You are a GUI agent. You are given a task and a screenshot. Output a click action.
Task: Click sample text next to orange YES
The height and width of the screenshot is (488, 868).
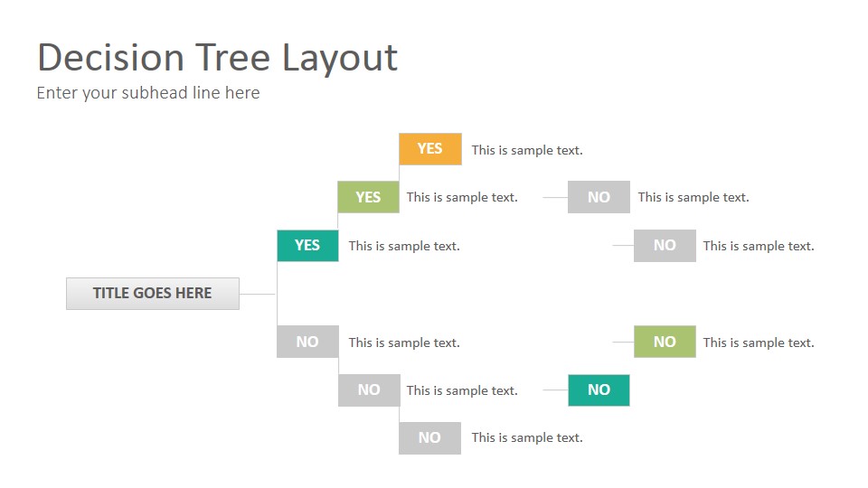click(x=527, y=151)
